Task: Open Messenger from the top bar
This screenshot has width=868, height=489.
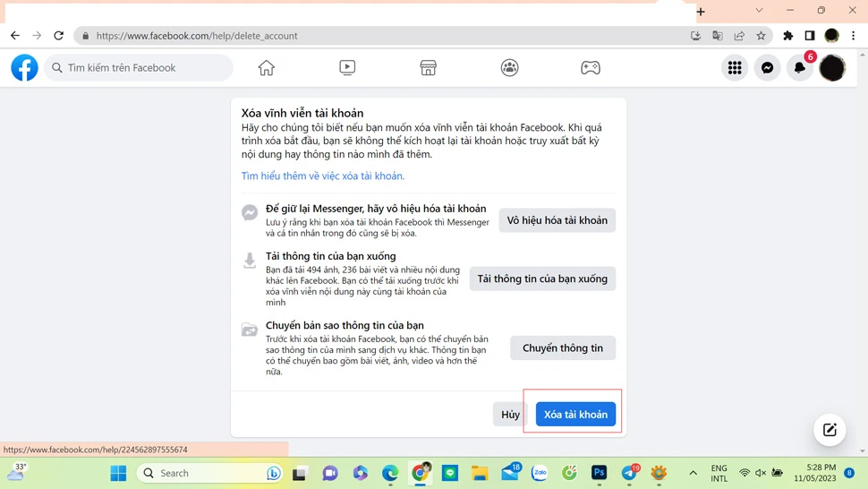Action: (767, 67)
